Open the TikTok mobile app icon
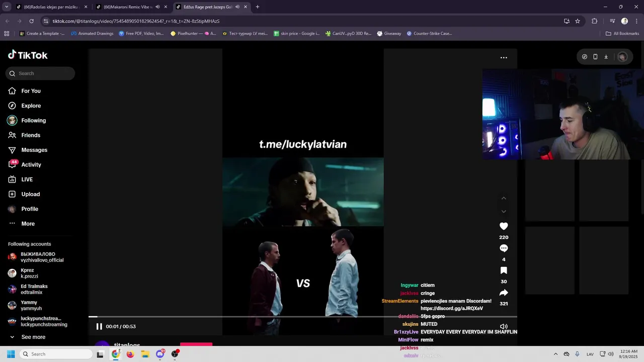The image size is (644, 362). coord(595,57)
